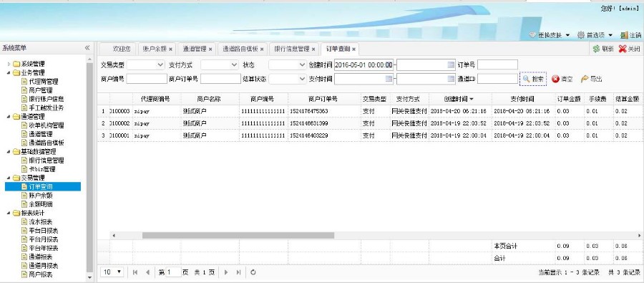644x283 pixels.
Task: Click the 订单号 input field
Action: click(497, 64)
